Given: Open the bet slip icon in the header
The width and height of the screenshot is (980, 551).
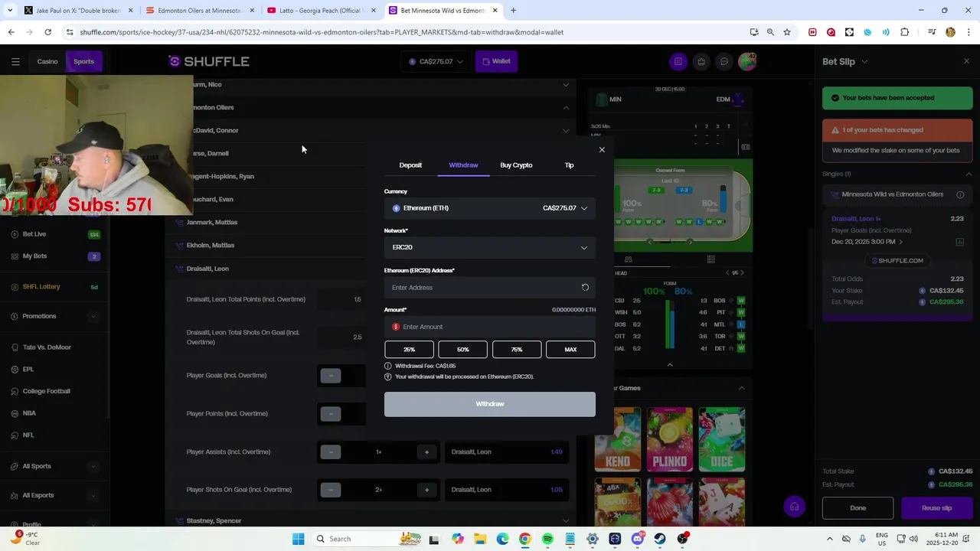Looking at the screenshot, I should click(678, 61).
